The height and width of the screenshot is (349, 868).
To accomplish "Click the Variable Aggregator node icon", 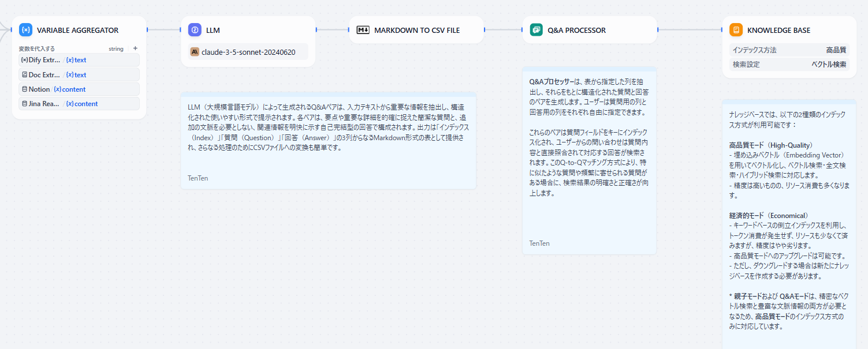I will (25, 30).
